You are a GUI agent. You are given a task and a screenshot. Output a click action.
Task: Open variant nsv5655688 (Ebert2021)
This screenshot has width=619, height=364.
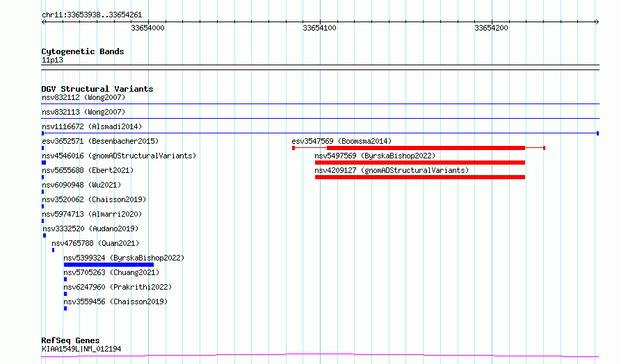(88, 170)
